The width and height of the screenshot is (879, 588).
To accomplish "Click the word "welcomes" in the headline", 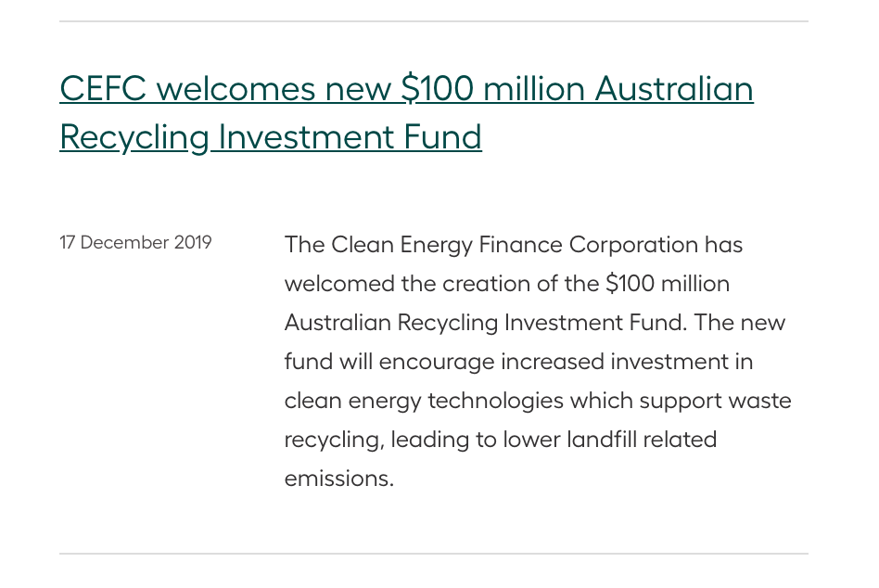I will point(236,90).
